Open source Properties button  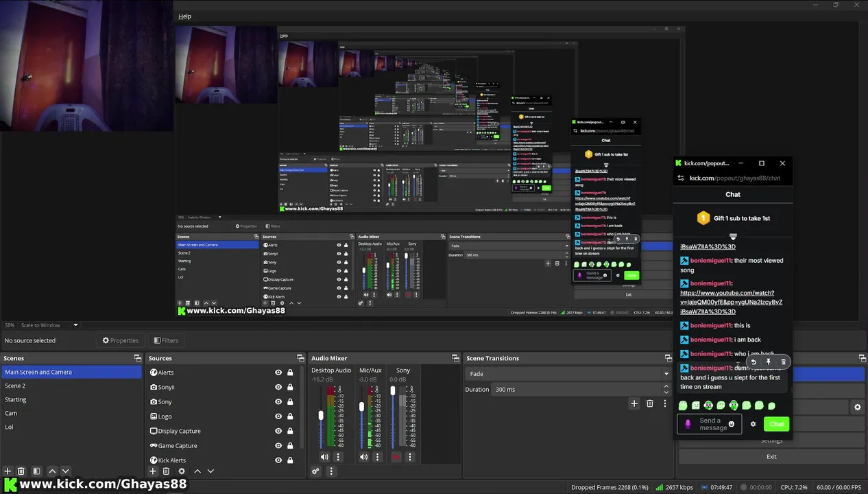pos(120,340)
